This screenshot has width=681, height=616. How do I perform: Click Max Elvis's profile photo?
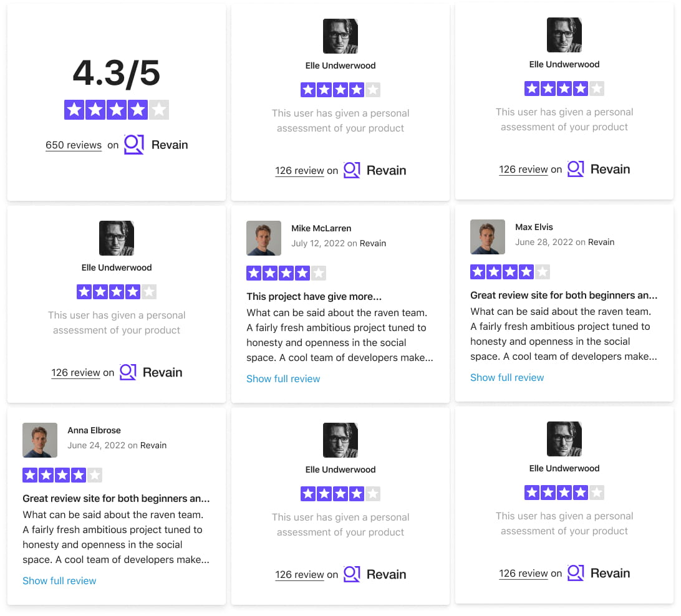pos(488,237)
